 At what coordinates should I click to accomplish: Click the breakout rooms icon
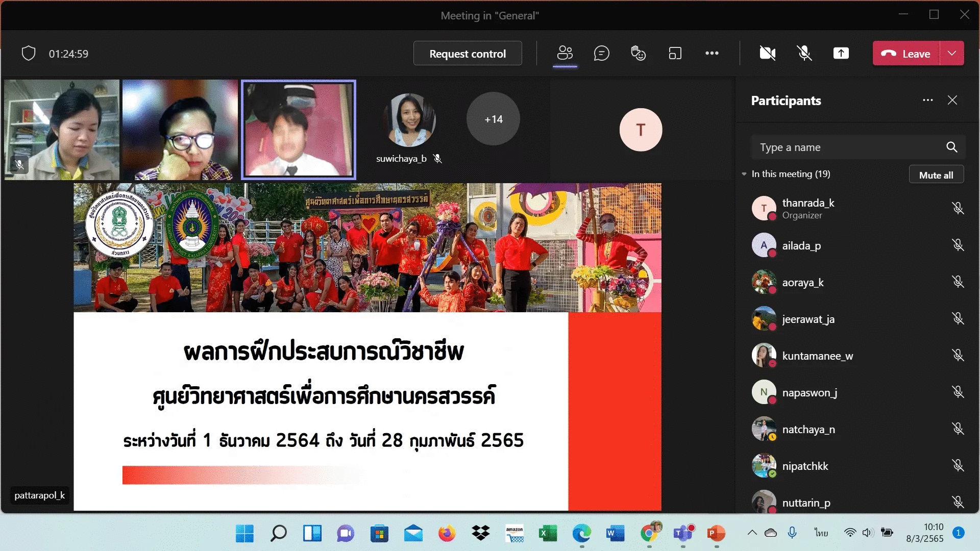[x=675, y=53]
